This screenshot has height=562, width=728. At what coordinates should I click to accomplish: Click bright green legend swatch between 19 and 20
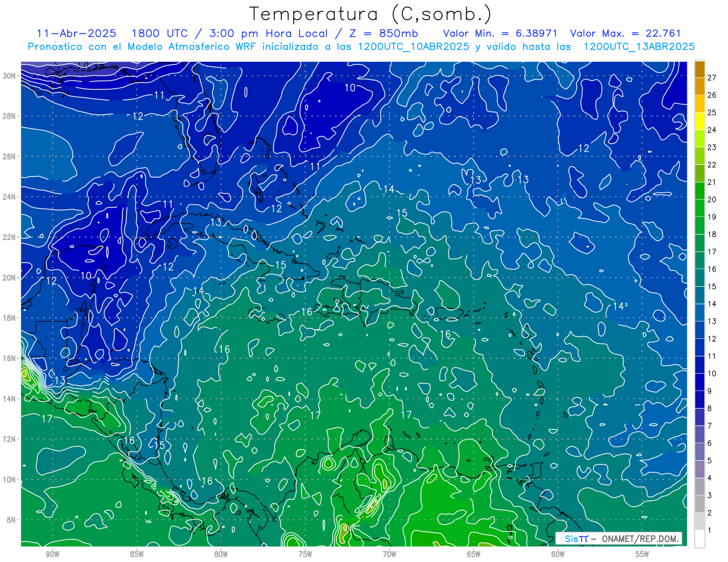pyautogui.click(x=699, y=208)
